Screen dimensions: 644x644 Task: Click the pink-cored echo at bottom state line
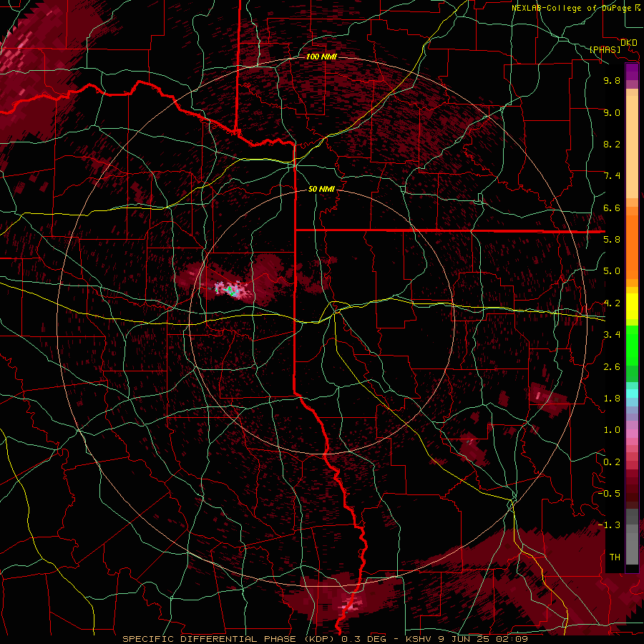350,605
